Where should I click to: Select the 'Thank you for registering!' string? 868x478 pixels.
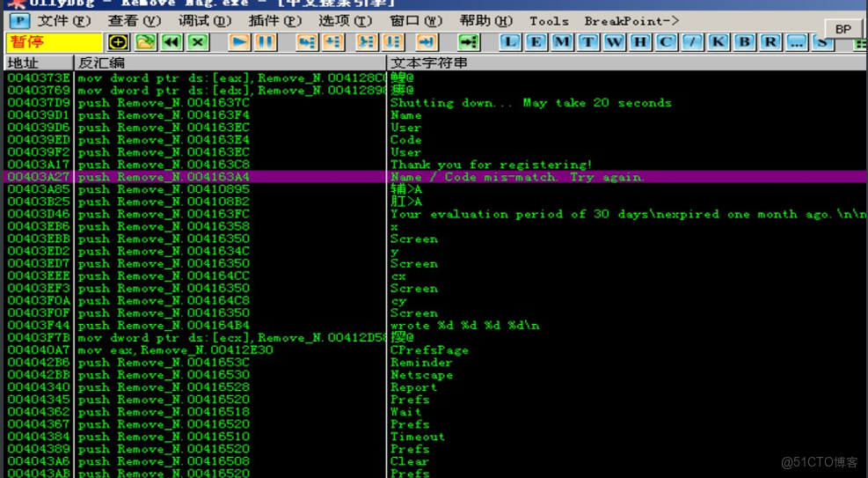[x=492, y=165]
